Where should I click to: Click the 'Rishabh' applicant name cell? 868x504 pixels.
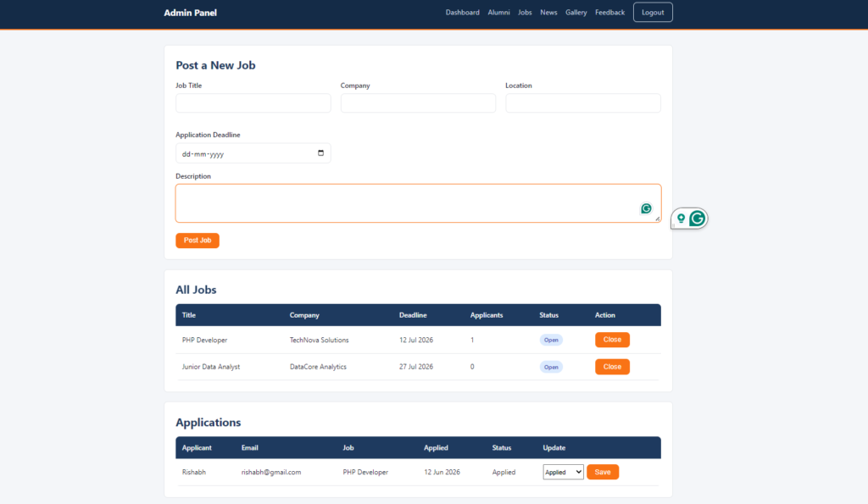[194, 472]
